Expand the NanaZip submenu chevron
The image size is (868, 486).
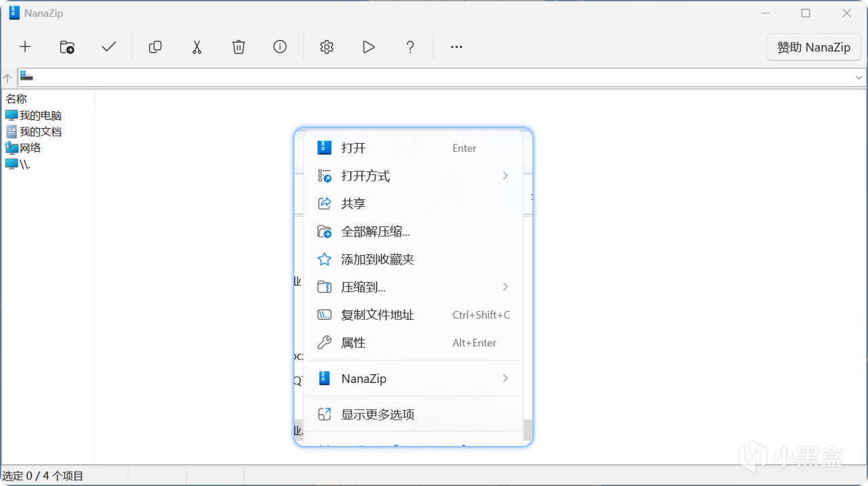[x=505, y=378]
